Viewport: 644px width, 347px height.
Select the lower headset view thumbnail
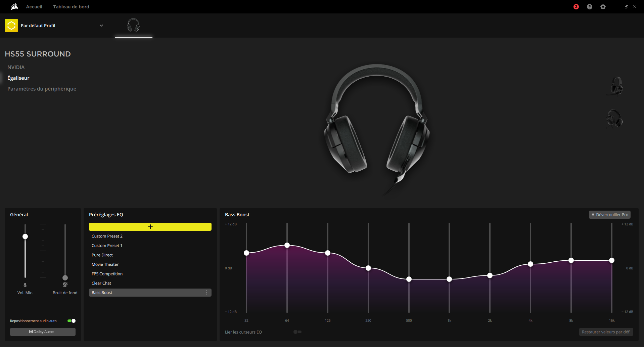(x=615, y=119)
